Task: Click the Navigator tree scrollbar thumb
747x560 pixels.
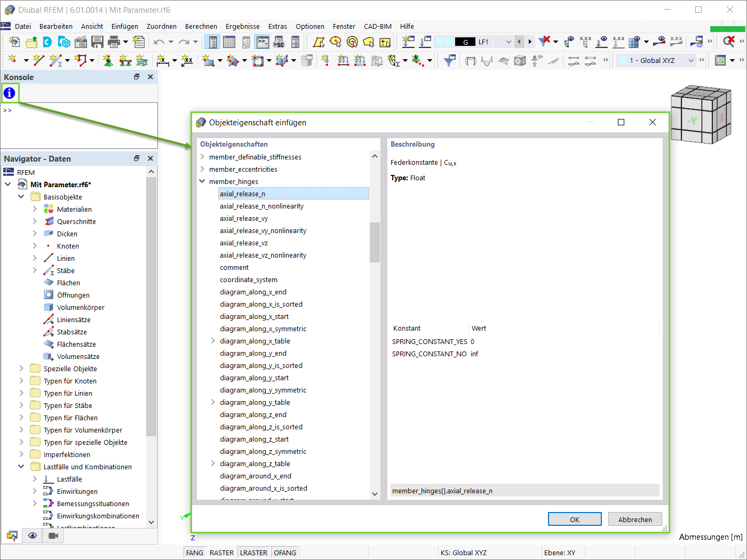Action: click(x=151, y=307)
